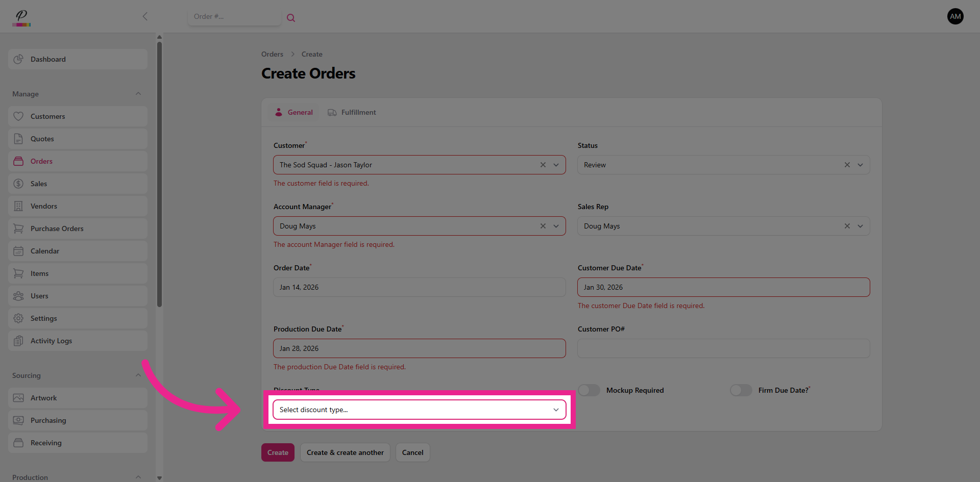Viewport: 980px width, 482px height.
Task: Turn on the Firm Due Date toggle
Action: [x=741, y=390]
